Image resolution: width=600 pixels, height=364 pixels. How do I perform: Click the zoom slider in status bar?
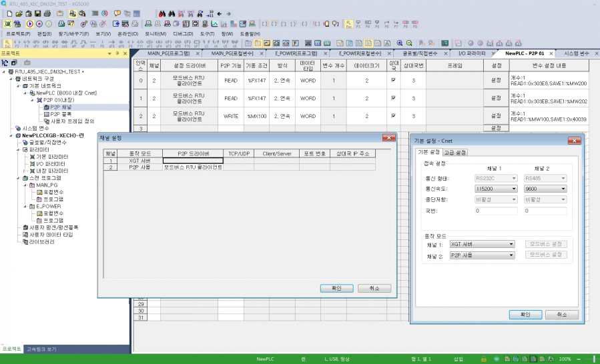click(594, 359)
